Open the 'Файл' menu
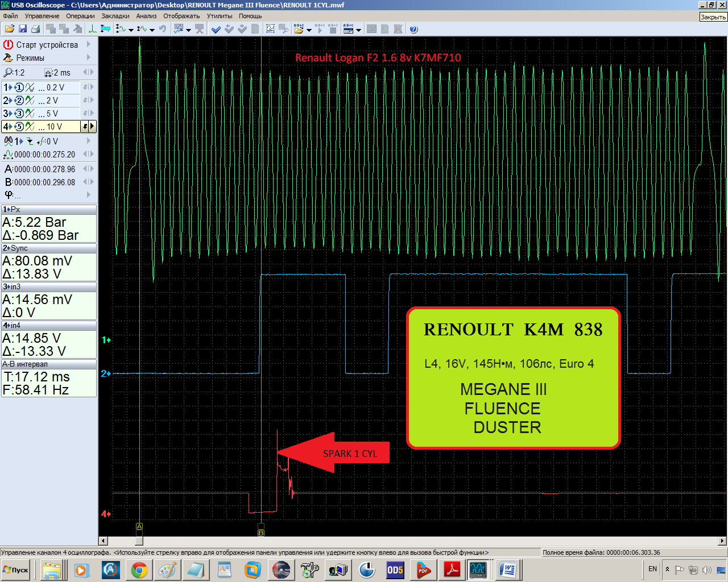Viewport: 728px width, 582px height. click(10, 16)
